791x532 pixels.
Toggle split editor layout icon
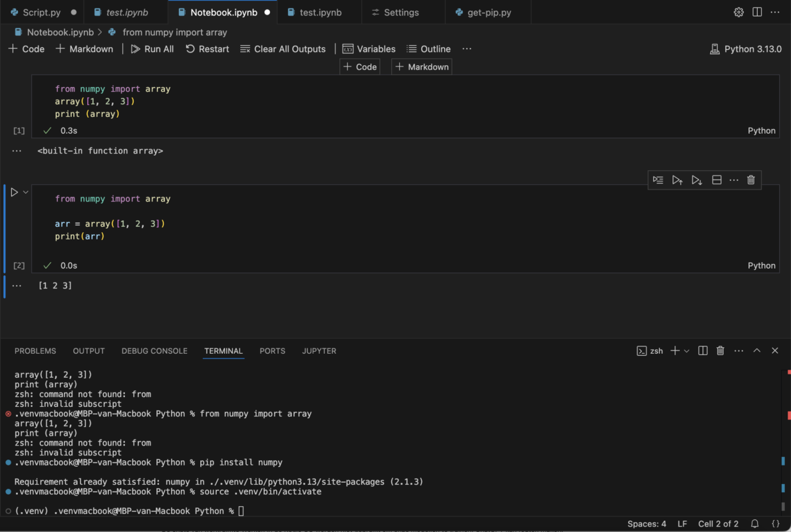(757, 12)
